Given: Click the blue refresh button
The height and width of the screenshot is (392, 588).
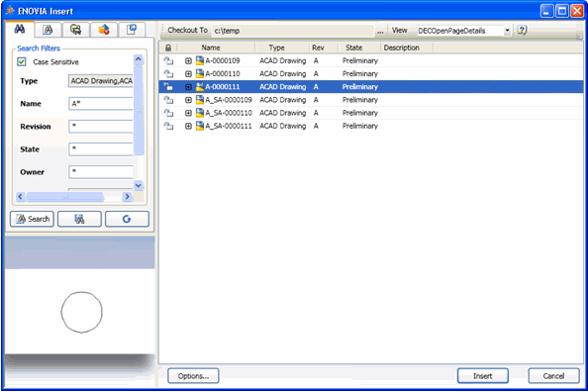Looking at the screenshot, I should (127, 219).
